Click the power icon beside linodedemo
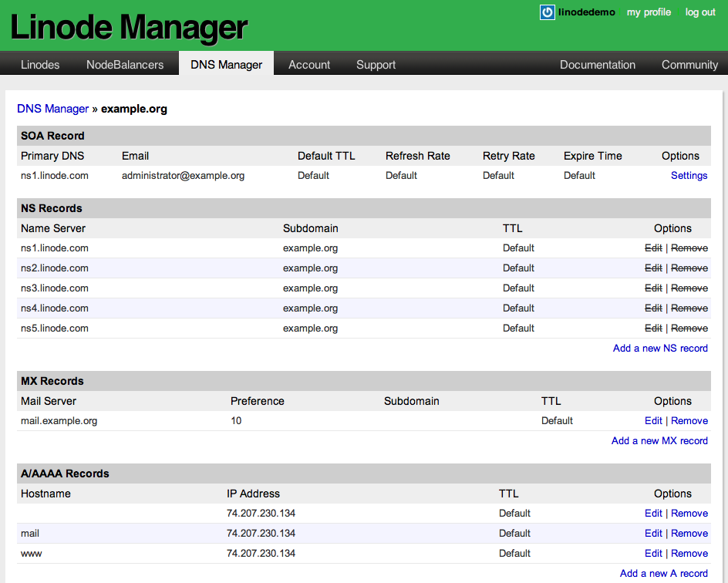The image size is (728, 583). point(547,12)
